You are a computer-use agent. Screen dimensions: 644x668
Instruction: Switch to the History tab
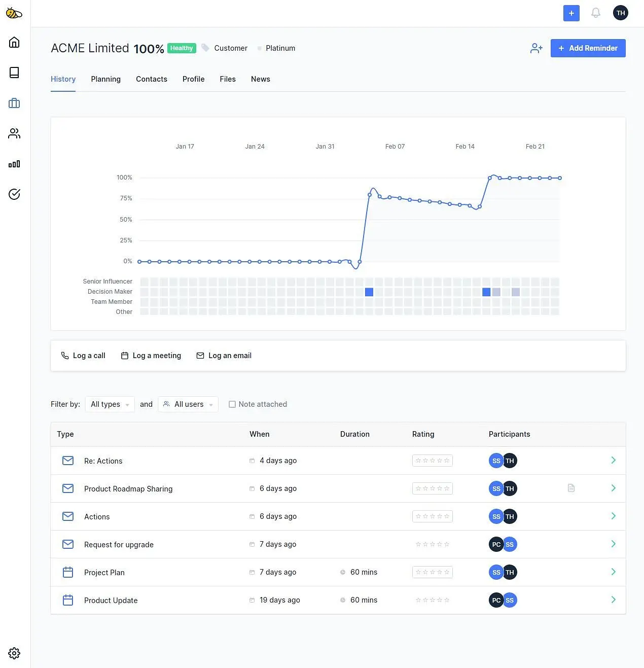pos(63,79)
